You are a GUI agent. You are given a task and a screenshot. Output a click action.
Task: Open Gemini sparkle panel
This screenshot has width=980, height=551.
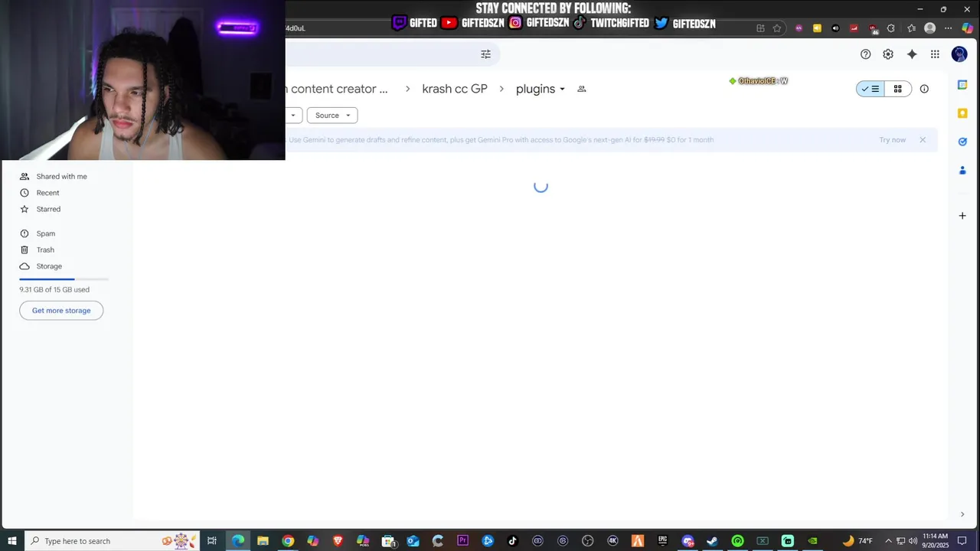912,54
